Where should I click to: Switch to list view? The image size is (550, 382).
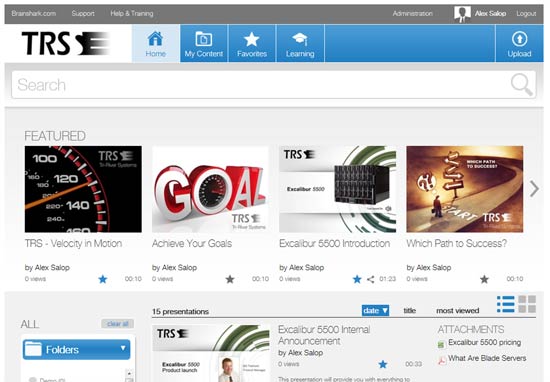[506, 304]
